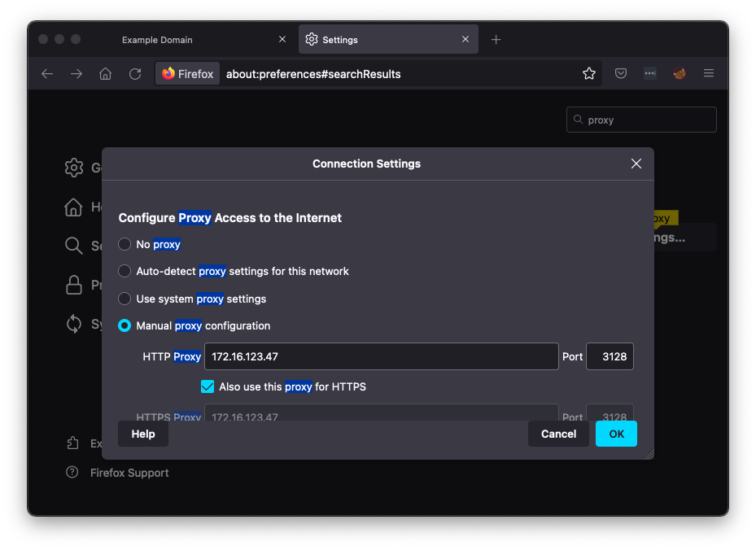Uncheck Also use this proxy for HTTPS
This screenshot has height=550, width=756.
coord(208,386)
